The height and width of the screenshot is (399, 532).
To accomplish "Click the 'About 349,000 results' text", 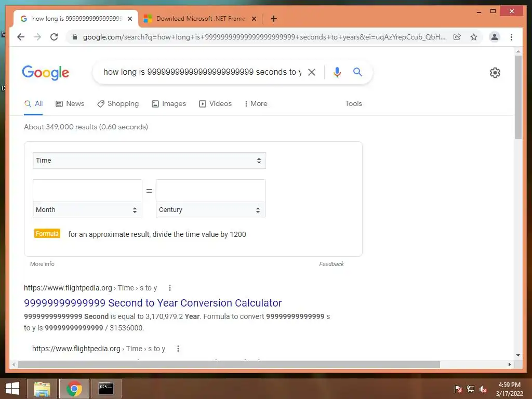I will [86, 127].
